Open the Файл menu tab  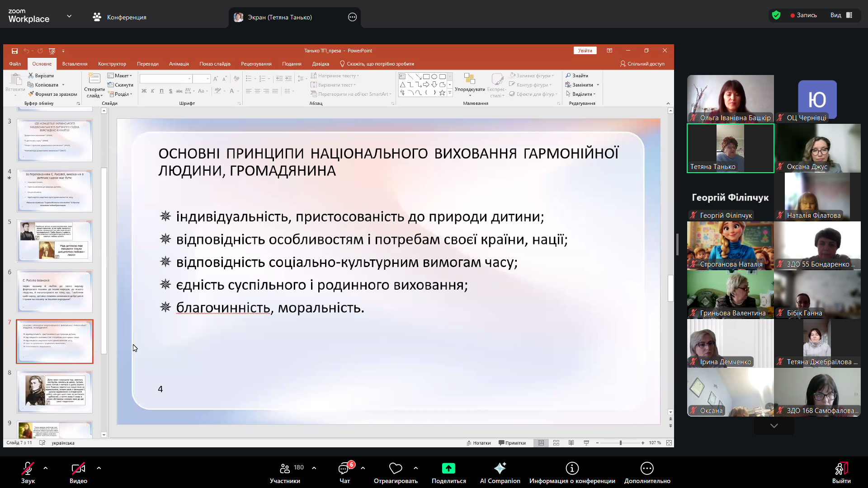15,64
